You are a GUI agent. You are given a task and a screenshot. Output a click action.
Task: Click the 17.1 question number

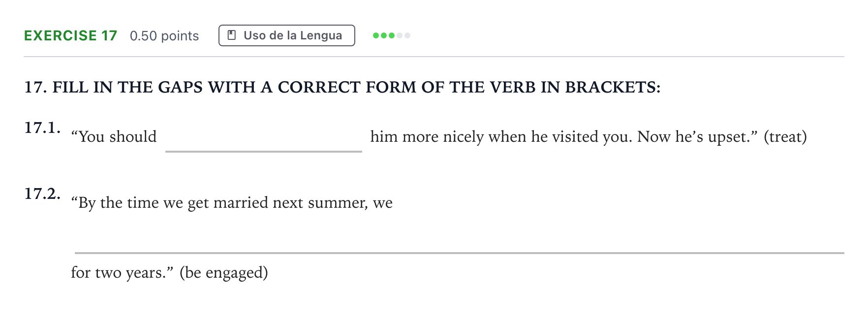coord(43,128)
